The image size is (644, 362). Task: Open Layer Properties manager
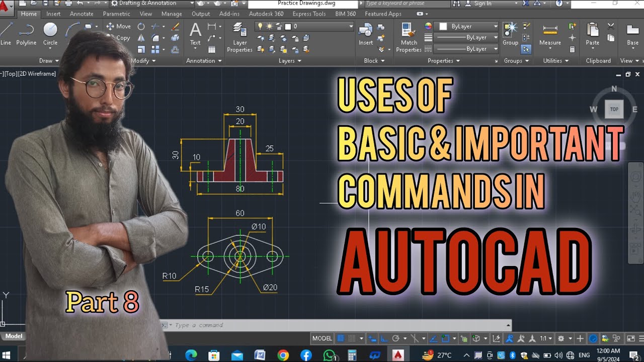pos(239,38)
